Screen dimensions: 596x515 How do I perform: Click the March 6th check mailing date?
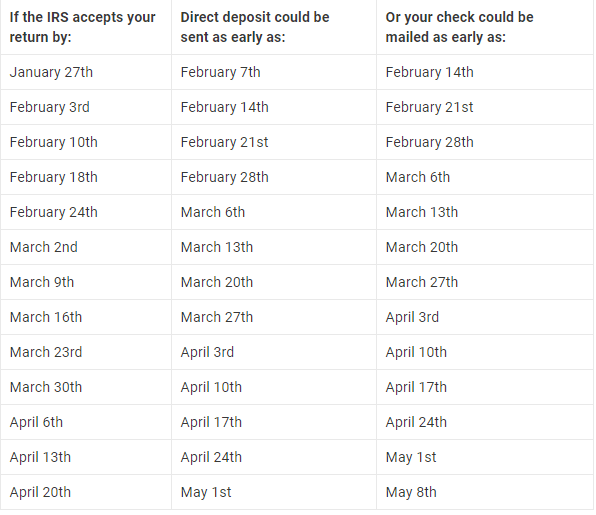(x=418, y=177)
